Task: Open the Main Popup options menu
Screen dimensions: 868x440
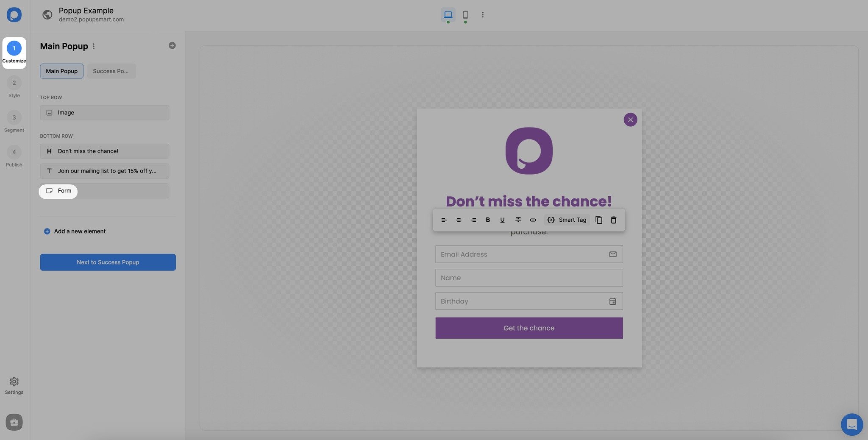Action: point(94,46)
